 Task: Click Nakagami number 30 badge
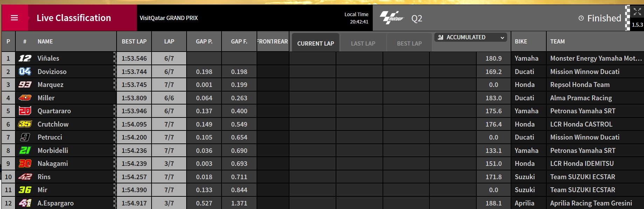click(x=25, y=163)
